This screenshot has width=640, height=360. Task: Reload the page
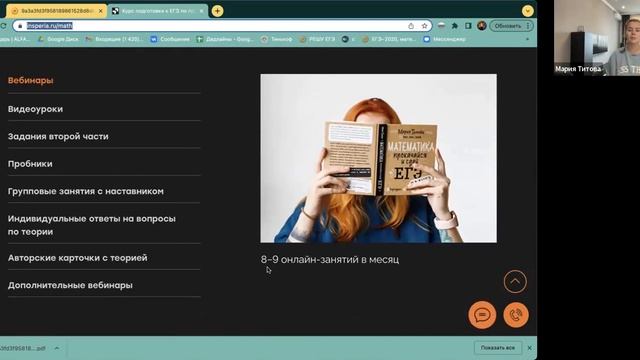click(x=3, y=26)
